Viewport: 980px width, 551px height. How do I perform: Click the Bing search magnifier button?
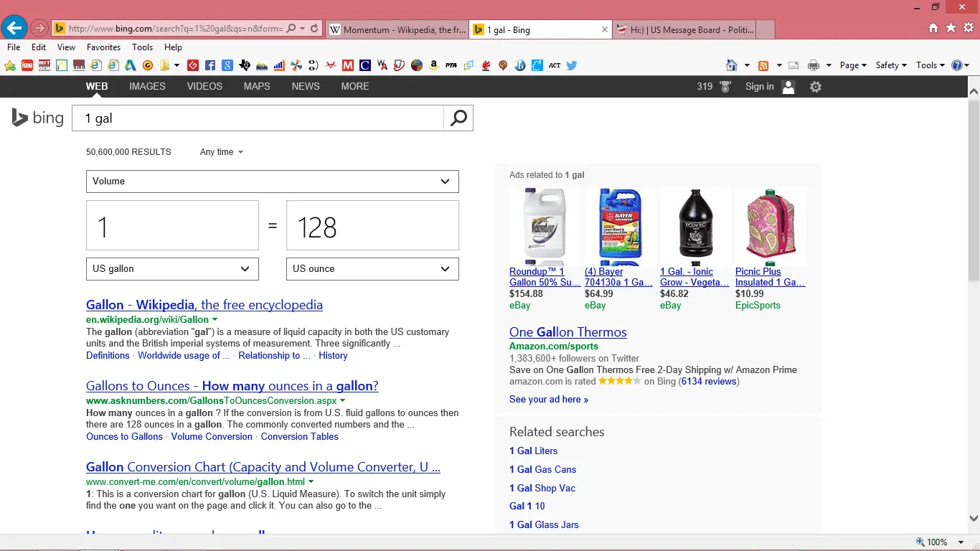click(x=458, y=118)
